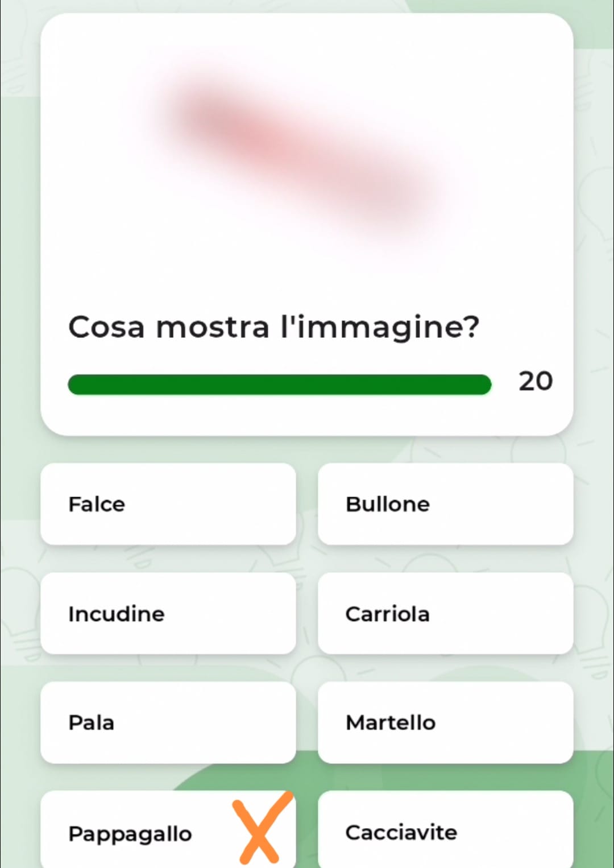Choose the answer meaning anvil
The width and height of the screenshot is (614, 868).
168,613
